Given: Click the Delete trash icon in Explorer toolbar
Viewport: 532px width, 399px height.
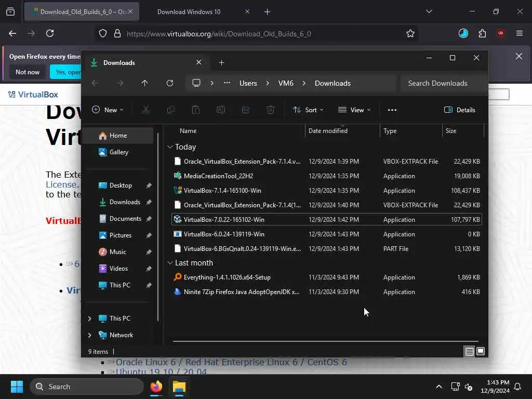Looking at the screenshot, I should pyautogui.click(x=270, y=110).
